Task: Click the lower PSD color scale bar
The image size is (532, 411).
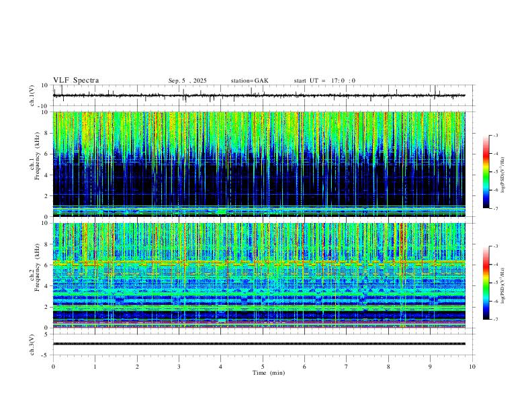Action: click(x=486, y=283)
